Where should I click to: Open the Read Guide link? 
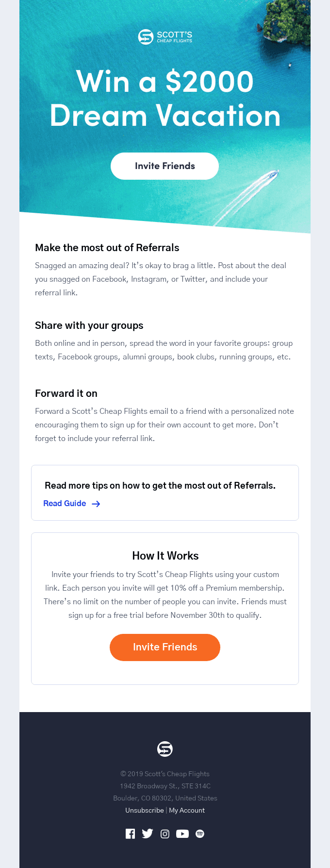pos(65,504)
